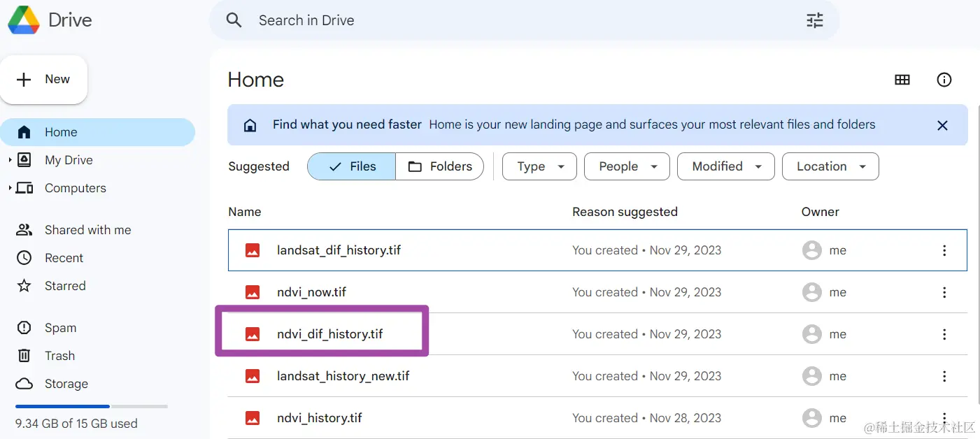Click the home icon in the banner
The height and width of the screenshot is (439, 980).
click(x=250, y=125)
